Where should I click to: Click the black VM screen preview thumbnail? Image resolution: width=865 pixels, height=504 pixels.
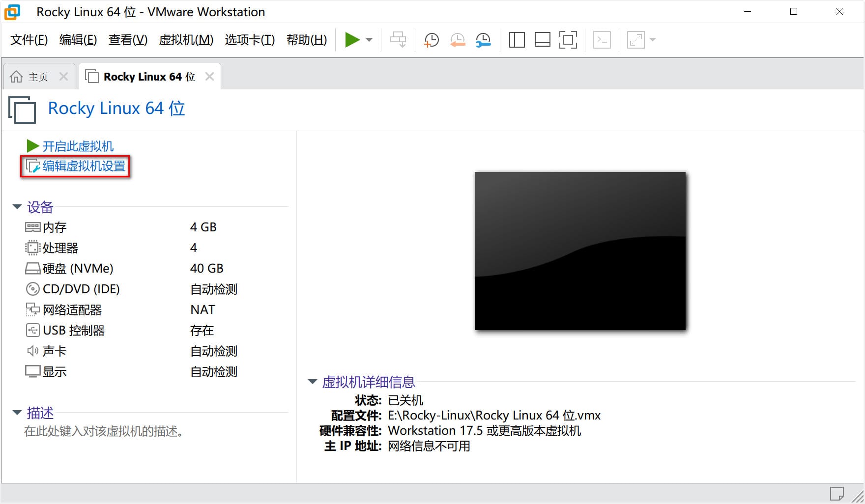point(580,251)
